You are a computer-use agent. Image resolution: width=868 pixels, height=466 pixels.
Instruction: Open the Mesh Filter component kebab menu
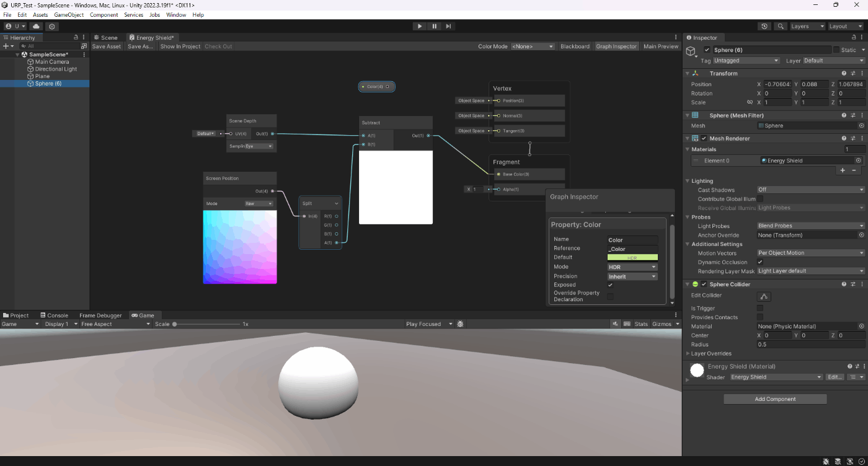point(862,115)
